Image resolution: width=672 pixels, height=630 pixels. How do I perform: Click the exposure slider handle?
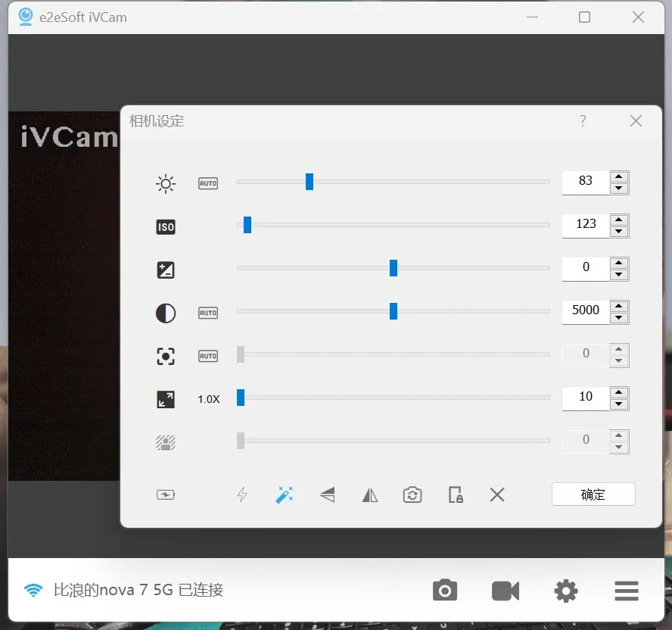[309, 182]
